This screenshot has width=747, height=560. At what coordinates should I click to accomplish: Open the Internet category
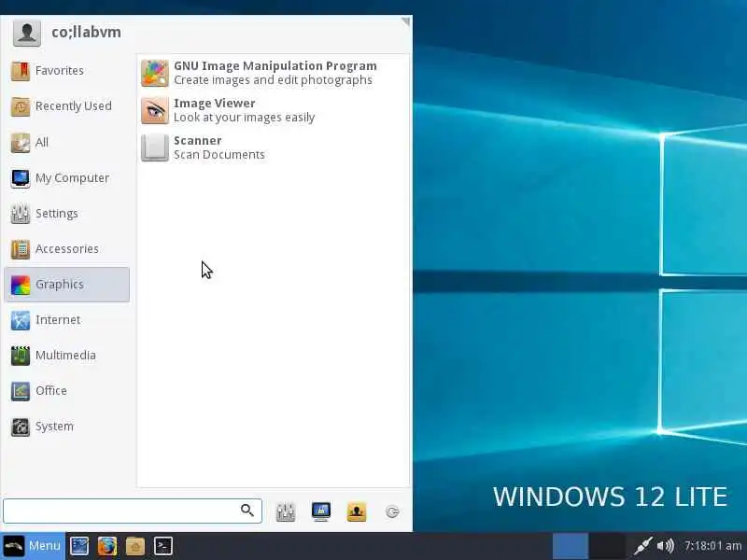(66, 320)
